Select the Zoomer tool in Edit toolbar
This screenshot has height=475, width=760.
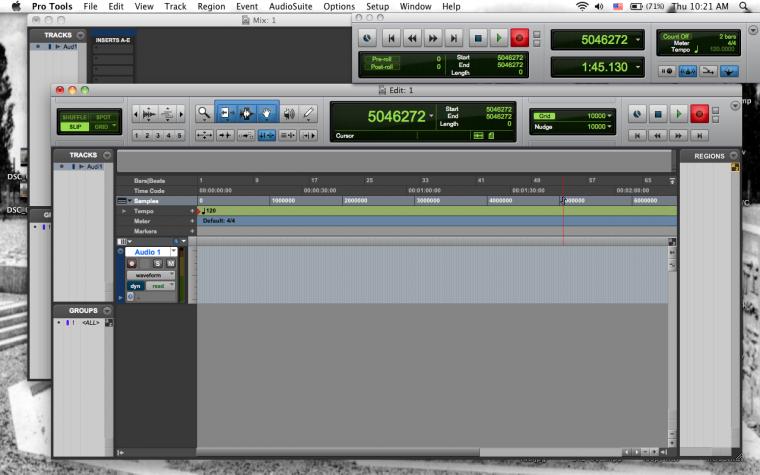click(x=204, y=113)
